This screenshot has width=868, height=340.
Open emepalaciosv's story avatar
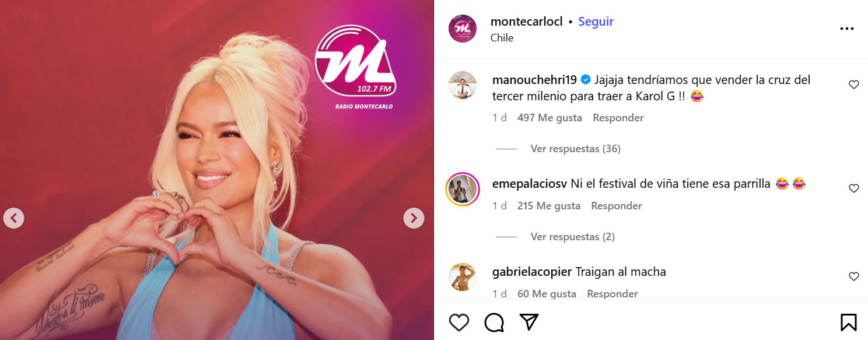tap(463, 190)
